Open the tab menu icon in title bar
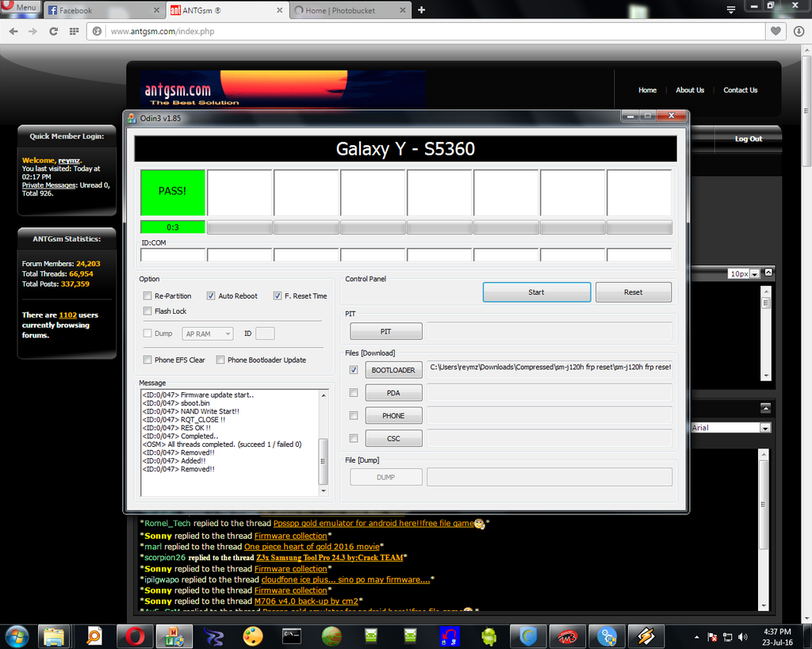 730,10
